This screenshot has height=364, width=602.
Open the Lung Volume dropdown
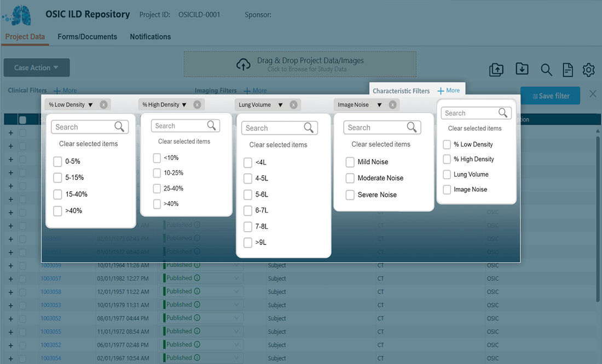click(x=280, y=105)
